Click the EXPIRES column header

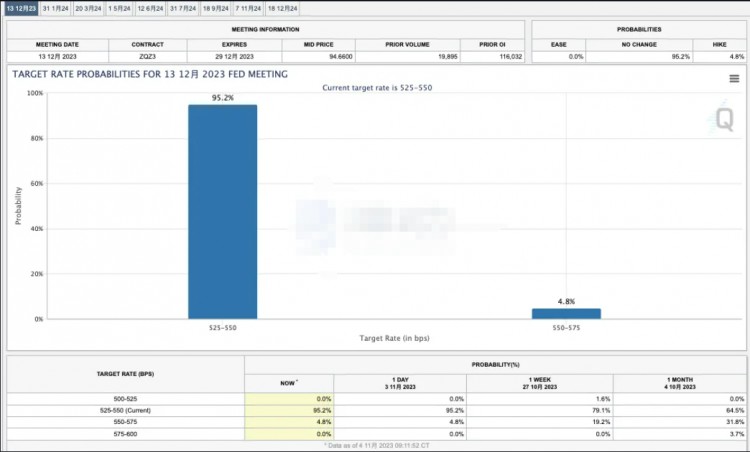tap(234, 44)
